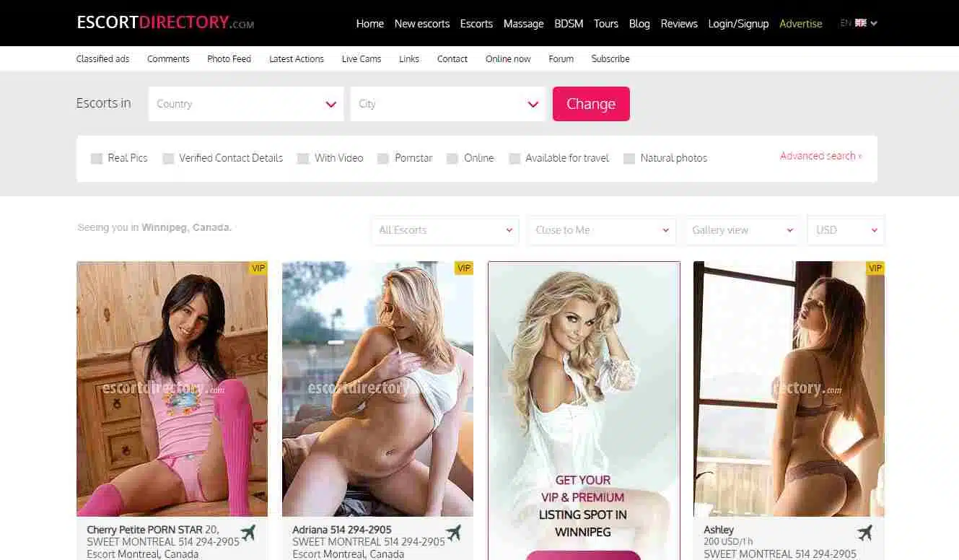Open the Country dropdown
The height and width of the screenshot is (560, 959).
pyautogui.click(x=246, y=104)
